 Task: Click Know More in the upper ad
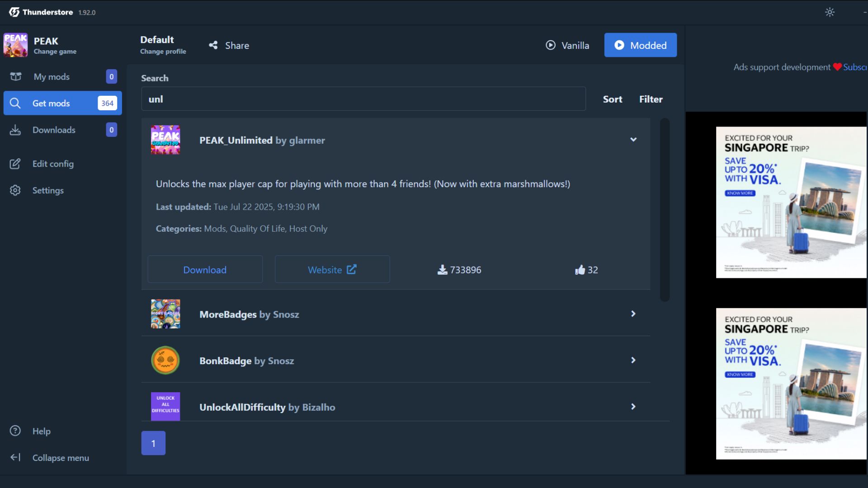point(740,193)
